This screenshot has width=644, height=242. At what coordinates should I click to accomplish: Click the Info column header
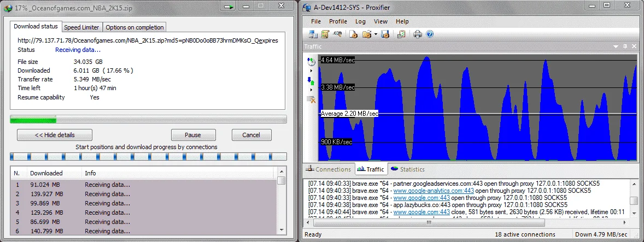click(178, 173)
